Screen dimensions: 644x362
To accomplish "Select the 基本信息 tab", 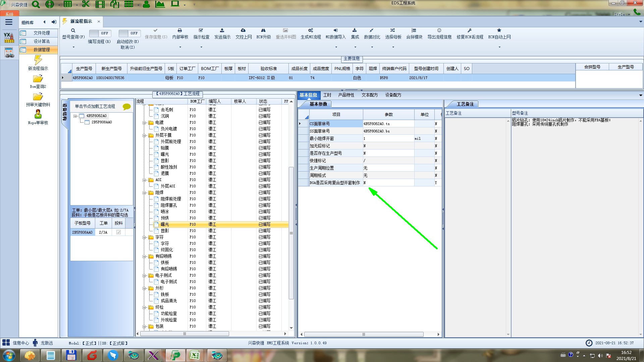I will click(308, 95).
